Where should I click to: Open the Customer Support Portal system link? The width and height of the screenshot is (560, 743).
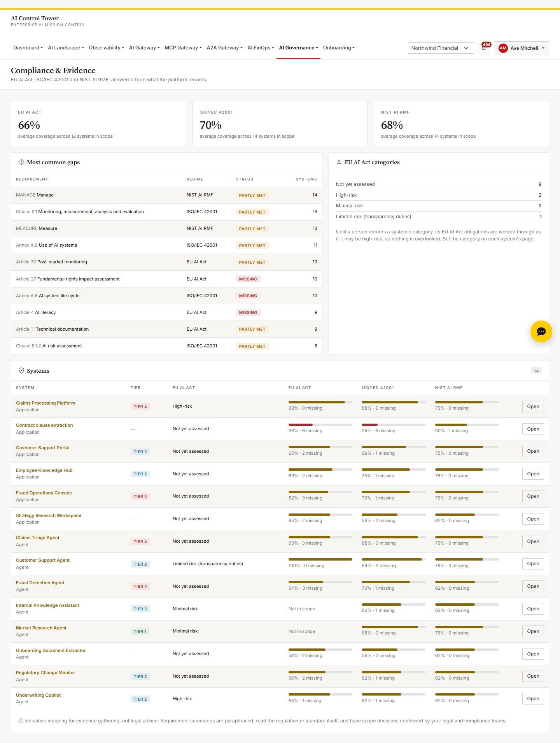pos(43,448)
